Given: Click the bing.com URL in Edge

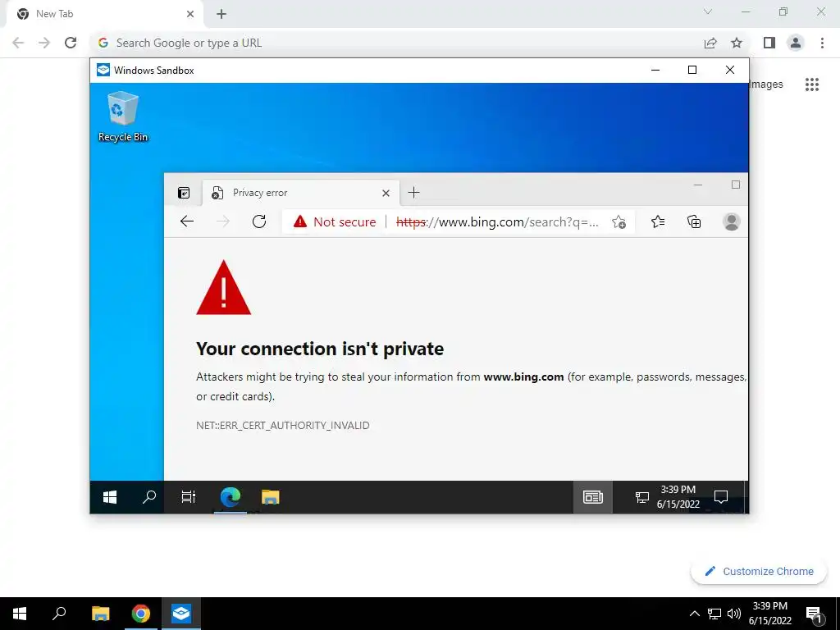Looking at the screenshot, I should 497,221.
